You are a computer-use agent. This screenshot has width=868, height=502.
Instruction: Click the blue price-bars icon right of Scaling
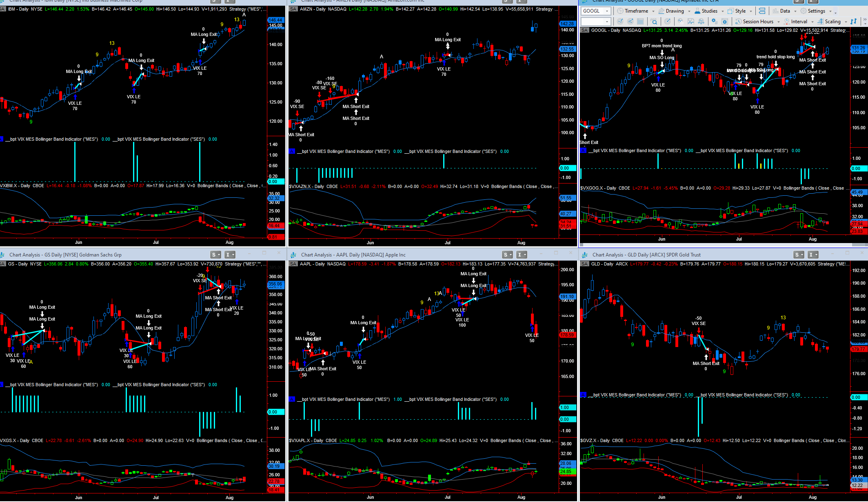[x=854, y=22]
